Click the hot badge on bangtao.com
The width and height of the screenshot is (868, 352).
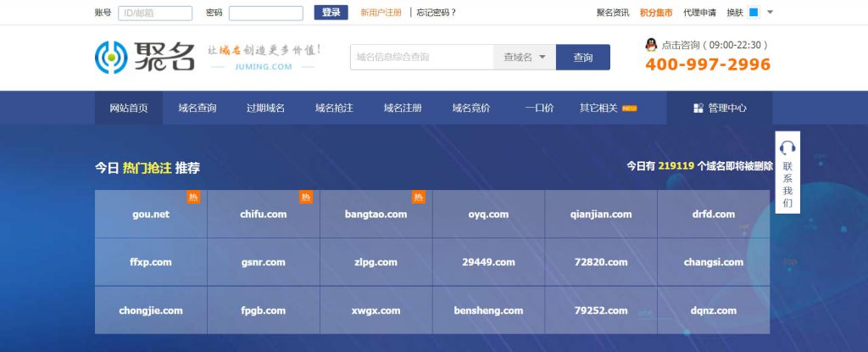[x=419, y=197]
